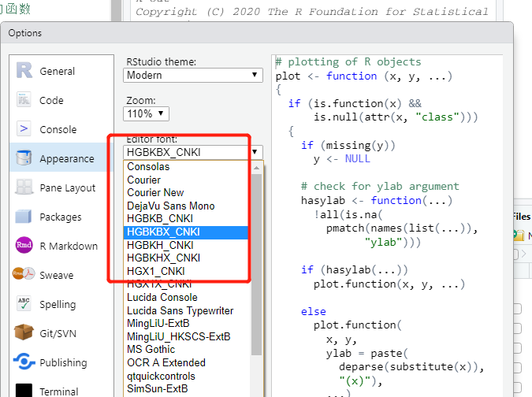Open the Packages options tab
The height and width of the screenshot is (397, 532).
tap(61, 217)
